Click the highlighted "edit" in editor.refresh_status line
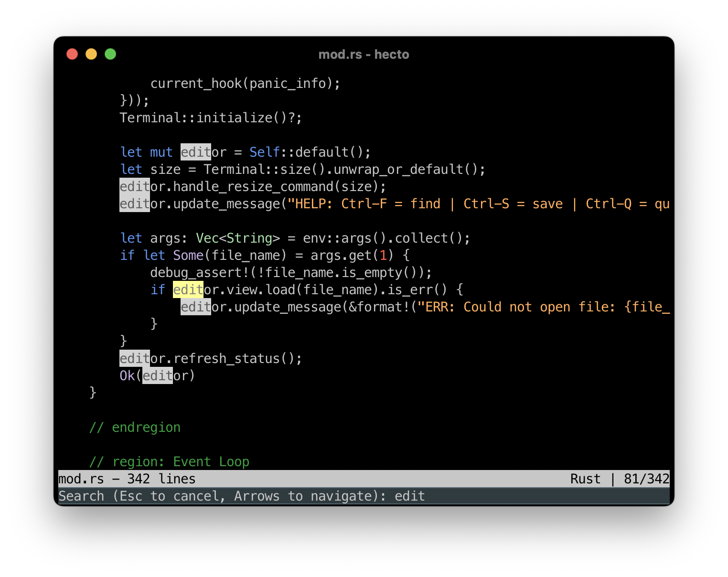Image resolution: width=728 pixels, height=577 pixels. coord(134,358)
